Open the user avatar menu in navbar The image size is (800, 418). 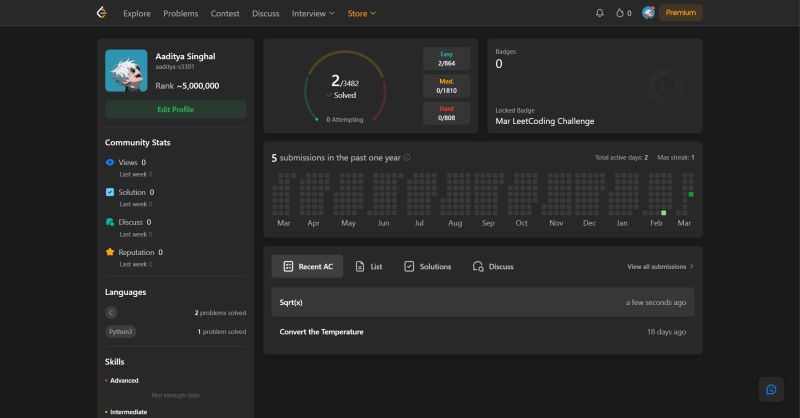click(x=648, y=13)
